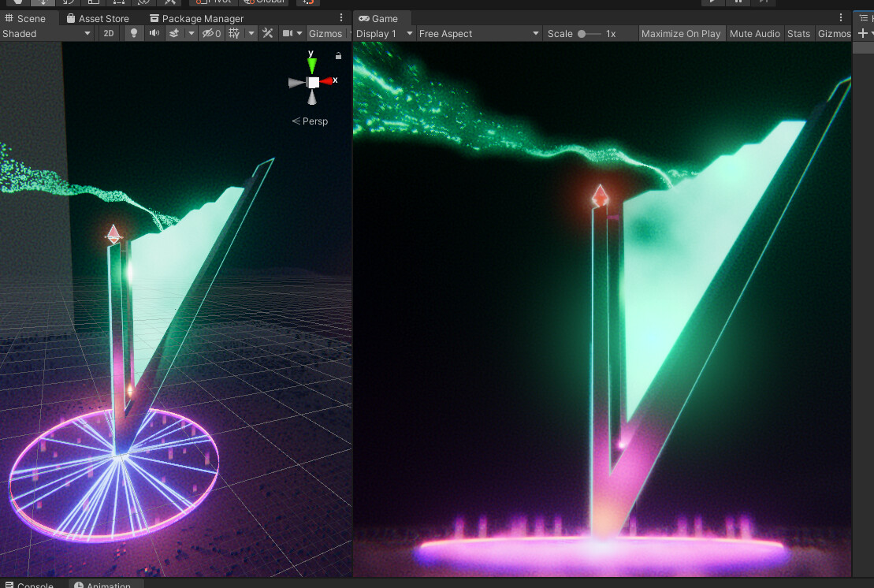This screenshot has width=874, height=588.
Task: Open the Package Manager tab
Action: tap(197, 18)
